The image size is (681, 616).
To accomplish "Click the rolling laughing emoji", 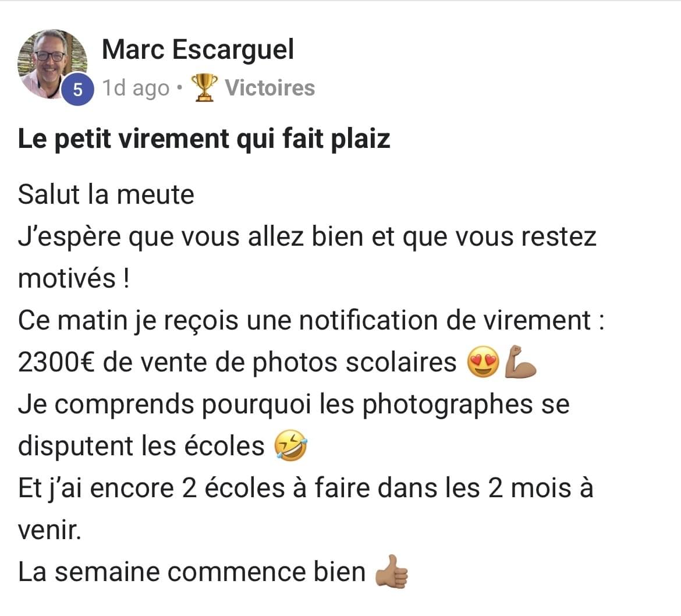I will click(291, 446).
